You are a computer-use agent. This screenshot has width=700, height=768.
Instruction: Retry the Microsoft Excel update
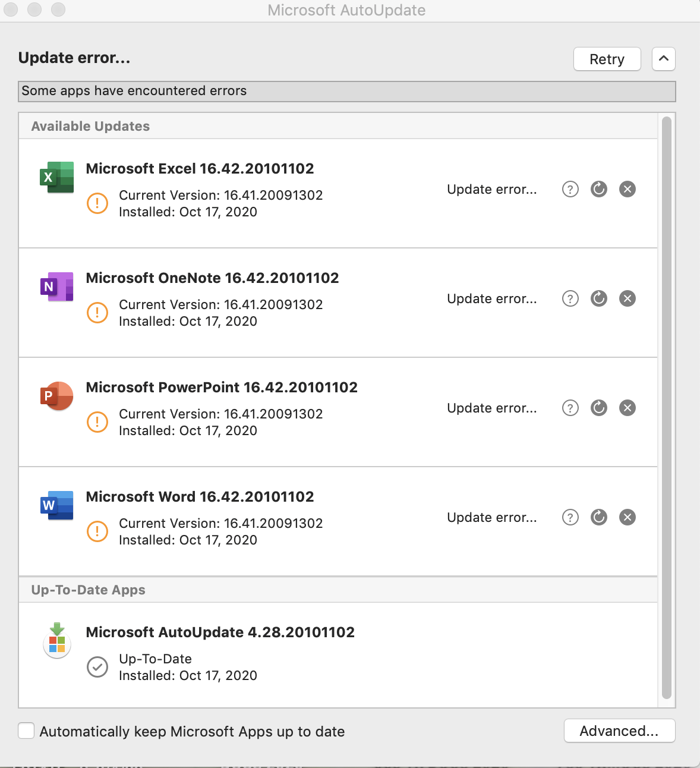click(599, 189)
